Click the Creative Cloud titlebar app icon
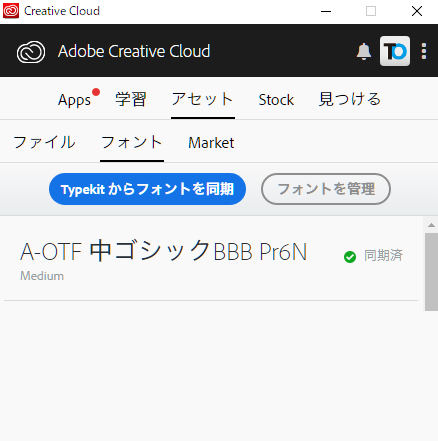 [11, 11]
